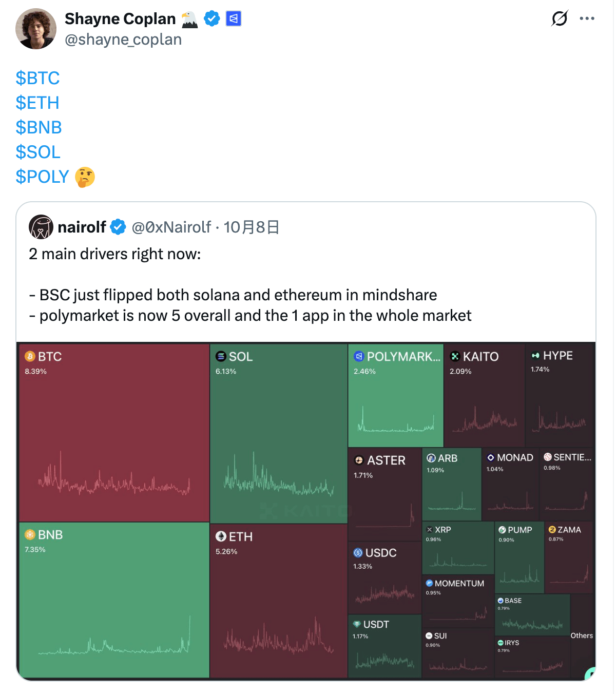Click the XRP icon in the heatmap
The width and height of the screenshot is (616, 694).
pos(429,529)
